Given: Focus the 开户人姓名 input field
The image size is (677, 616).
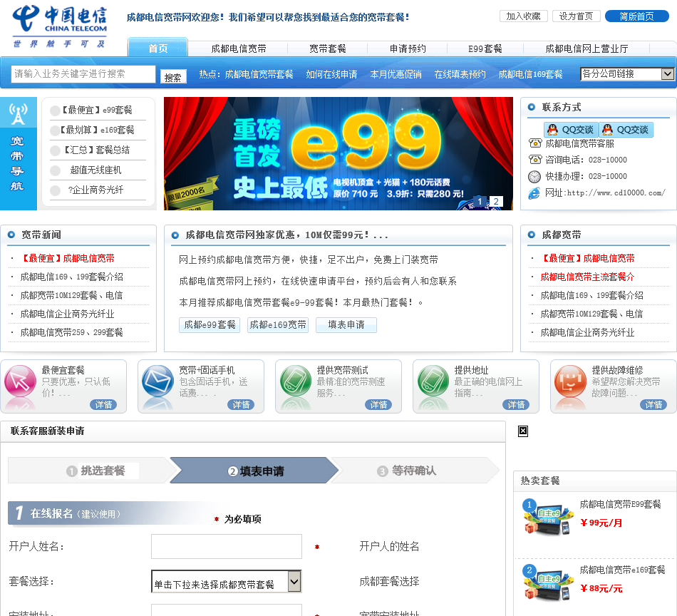Looking at the screenshot, I should [226, 546].
